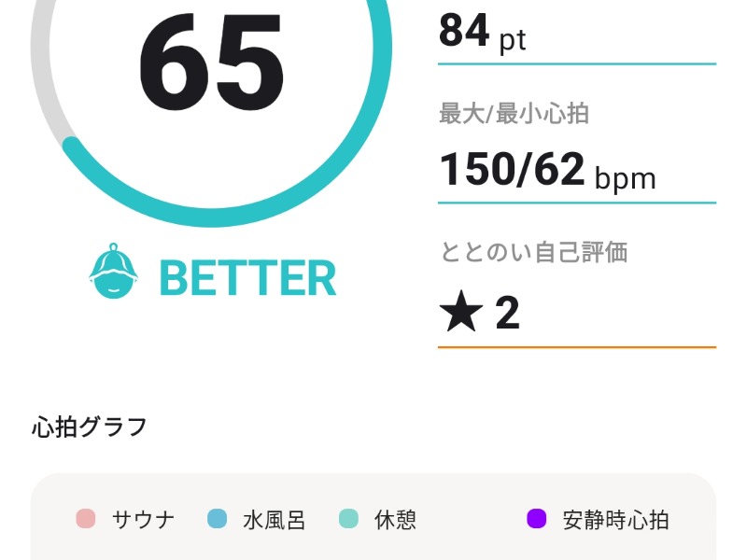
Task: Select the blue 水風呂 legend swatch
Action: pos(218,519)
